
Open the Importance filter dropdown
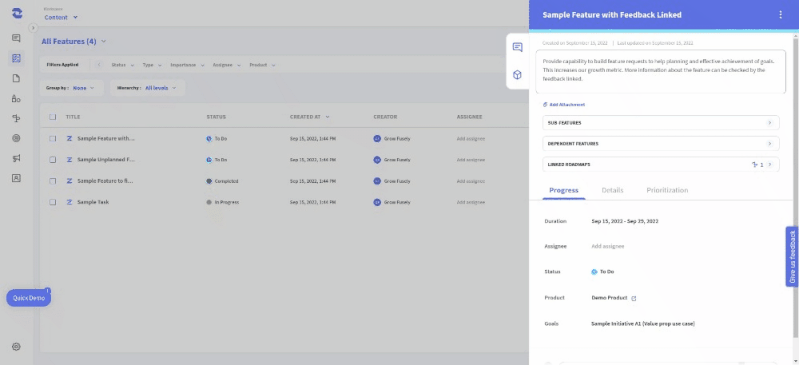coord(188,65)
